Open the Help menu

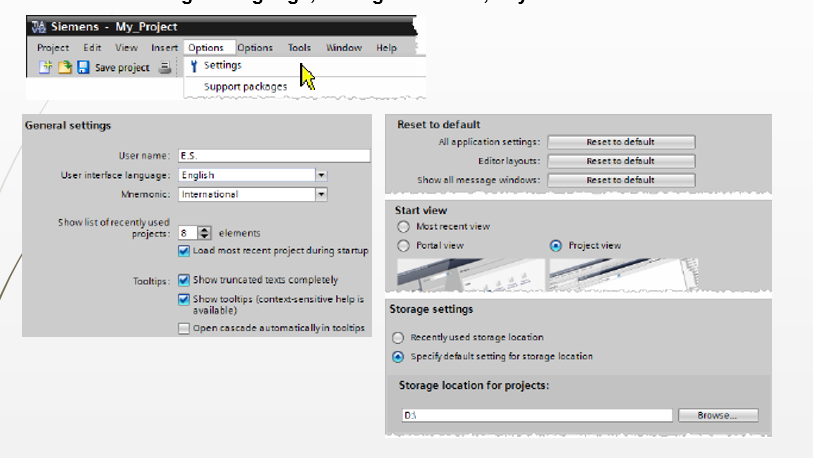coord(386,48)
